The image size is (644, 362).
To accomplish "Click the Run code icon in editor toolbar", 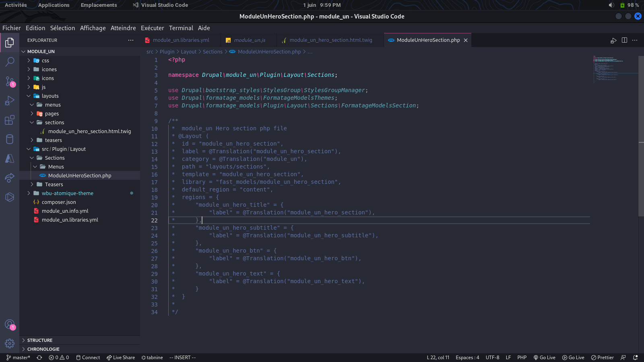I will 613,40.
